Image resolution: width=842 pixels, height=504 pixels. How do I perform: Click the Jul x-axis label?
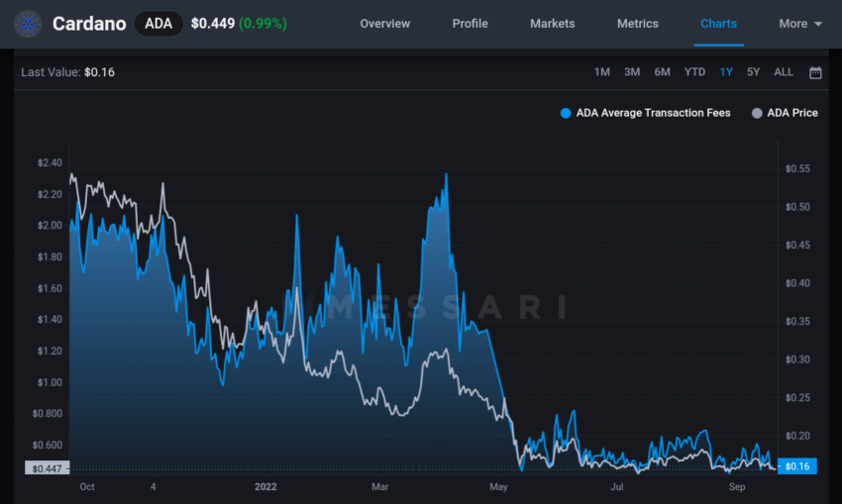tap(616, 487)
